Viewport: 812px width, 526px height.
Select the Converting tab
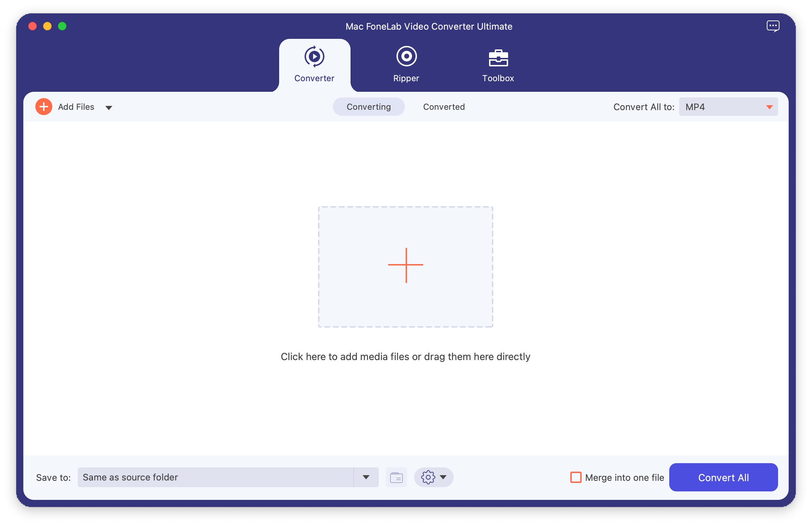point(369,107)
